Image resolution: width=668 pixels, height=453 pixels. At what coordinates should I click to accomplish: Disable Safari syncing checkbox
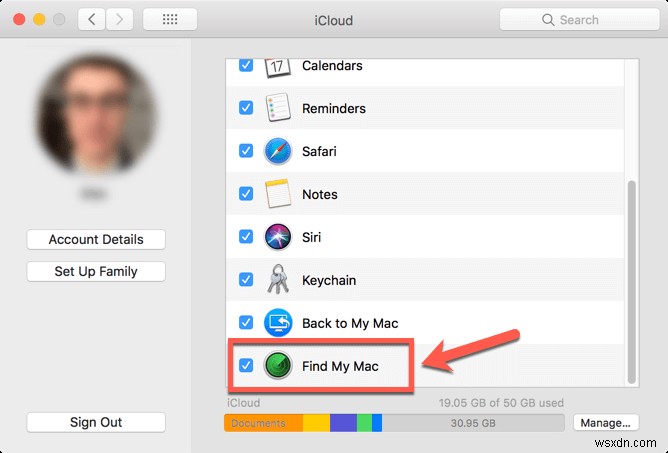(246, 150)
